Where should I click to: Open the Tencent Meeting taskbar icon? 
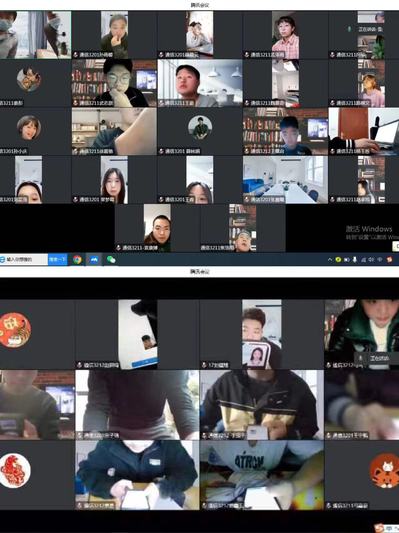click(x=93, y=260)
